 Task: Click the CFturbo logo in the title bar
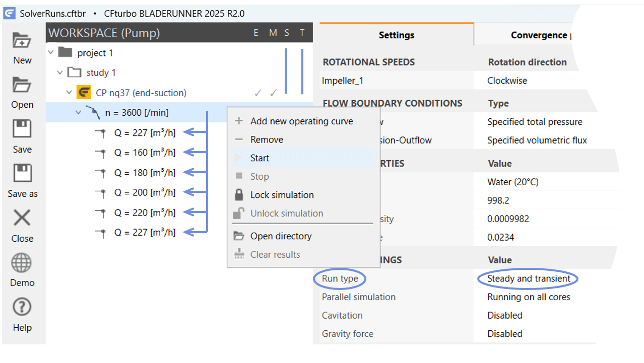click(9, 13)
